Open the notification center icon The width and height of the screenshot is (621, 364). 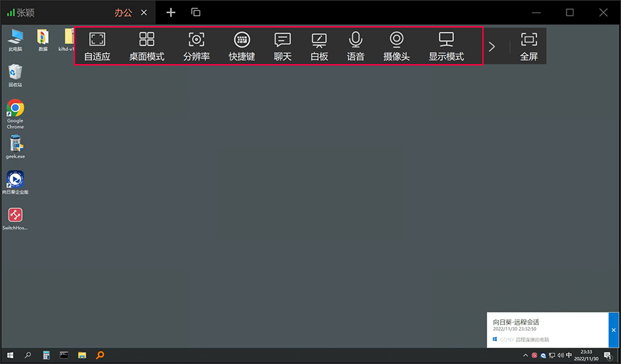608,356
